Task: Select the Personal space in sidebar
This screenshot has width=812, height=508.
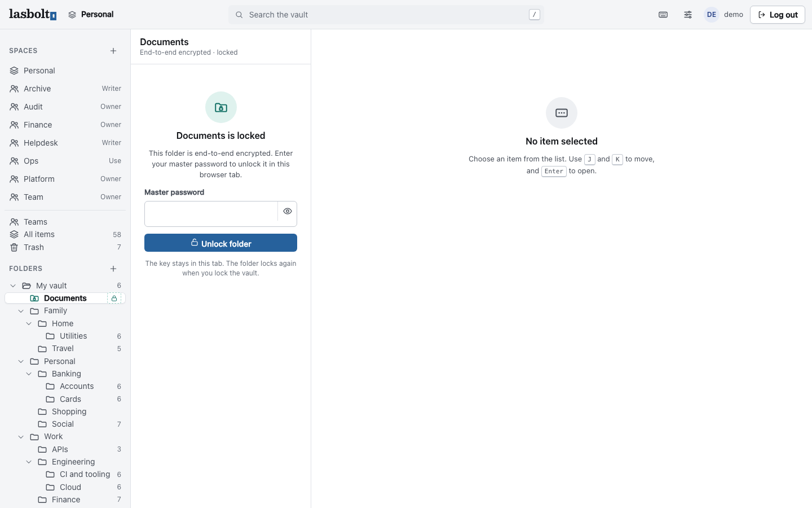Action: point(65,71)
